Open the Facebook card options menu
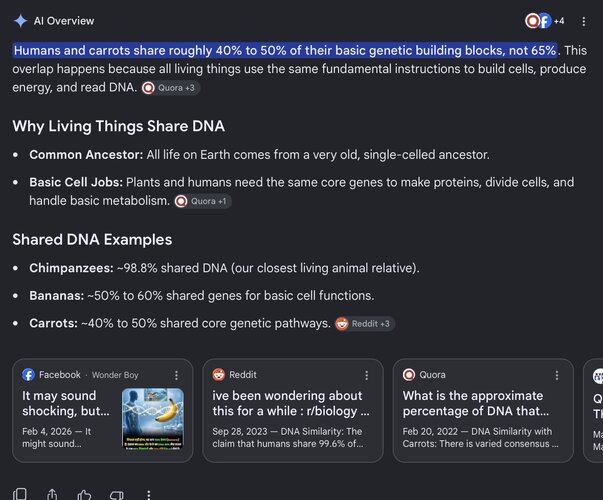The image size is (603, 500). tap(176, 375)
